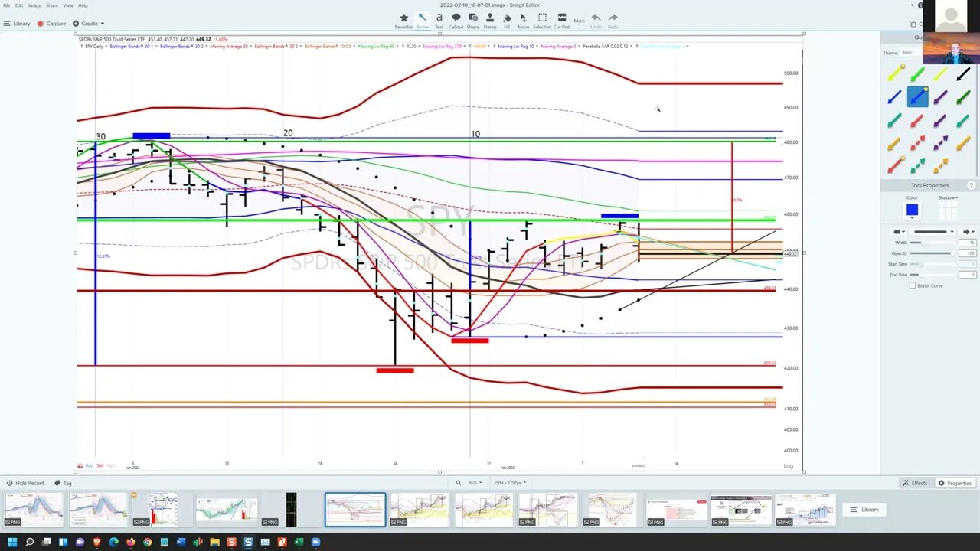Select the Arrow tool

422,21
